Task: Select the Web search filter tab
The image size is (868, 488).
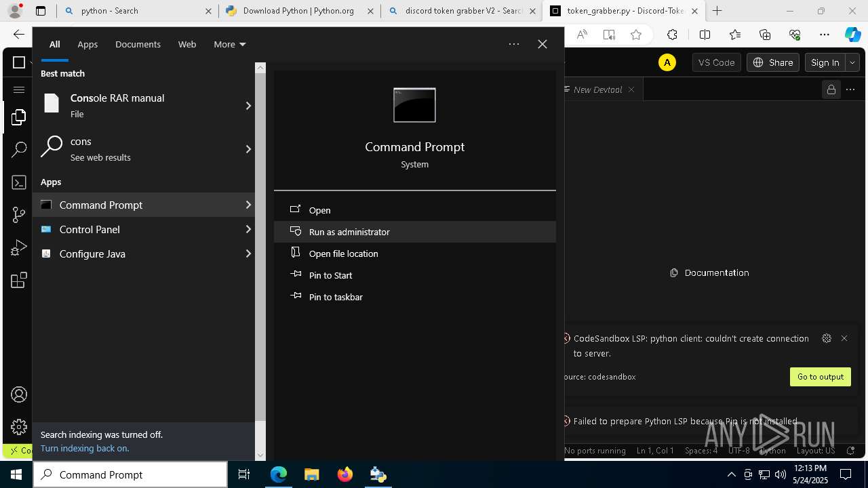Action: pos(187,44)
